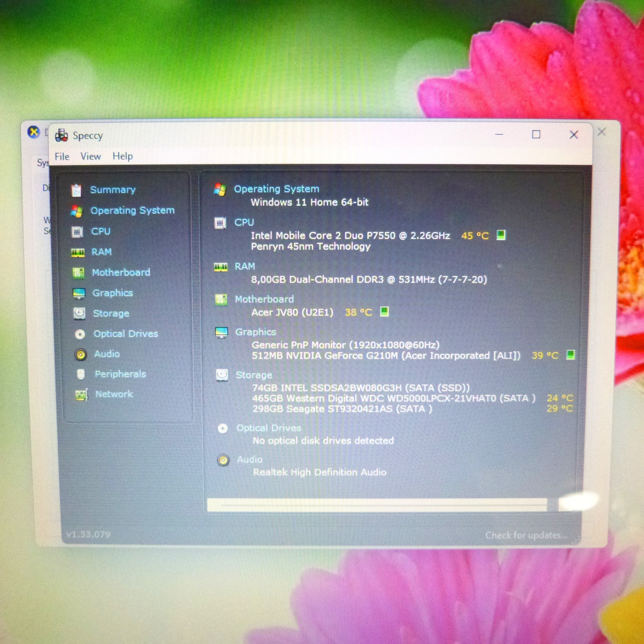644x644 pixels.
Task: Click the Optical Drives heading in summary
Action: point(269,428)
